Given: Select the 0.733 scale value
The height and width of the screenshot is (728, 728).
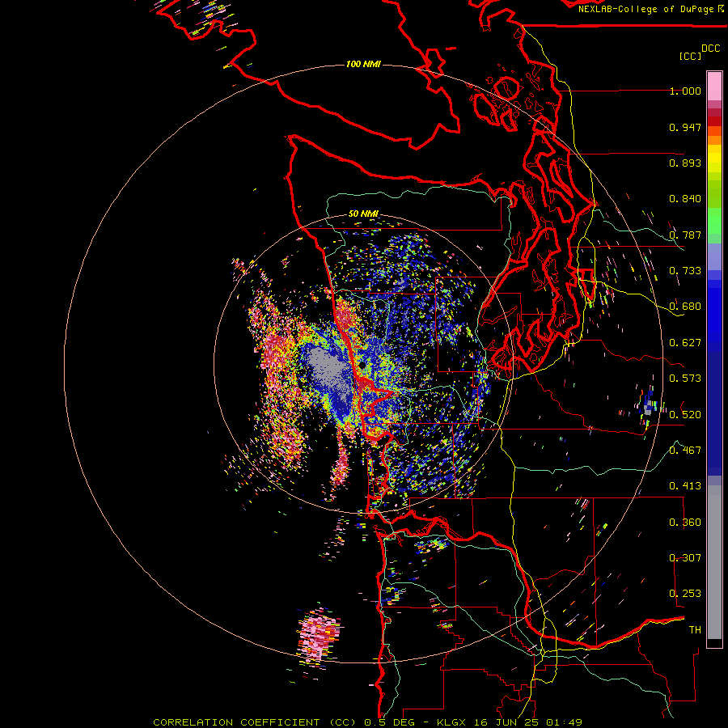Looking at the screenshot, I should point(685,271).
